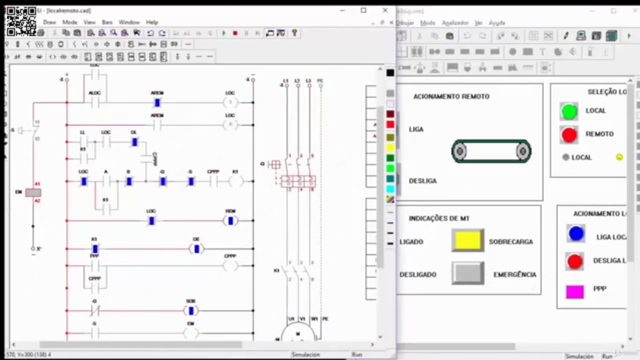Viewport: 640px width, 360px height.
Task: Click the yellow help key icon in localremoto toolbar
Action: 294,33
